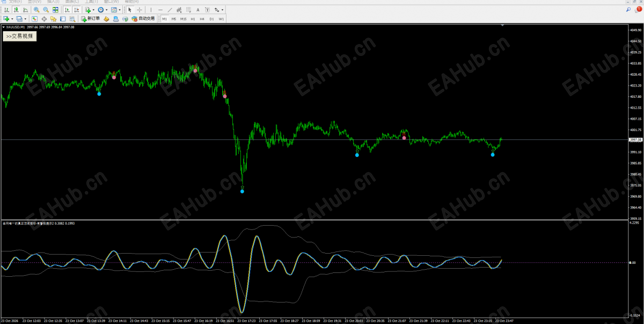Draw a vertical line tool
Screen dimensions: 644x324
151,10
